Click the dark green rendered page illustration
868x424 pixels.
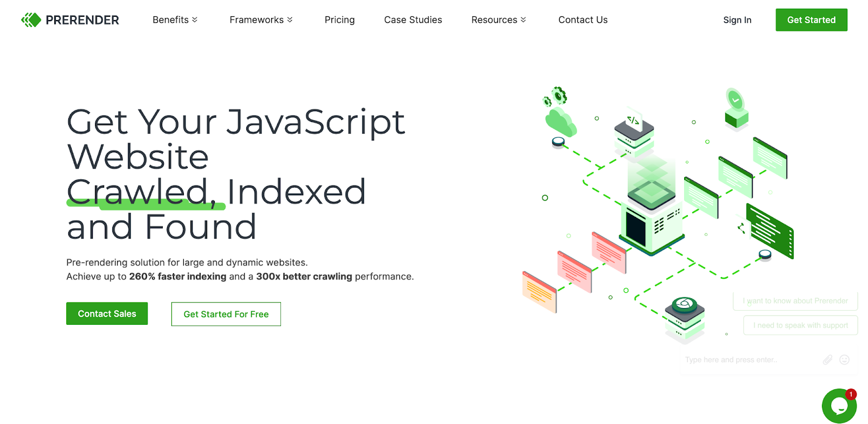769,230
